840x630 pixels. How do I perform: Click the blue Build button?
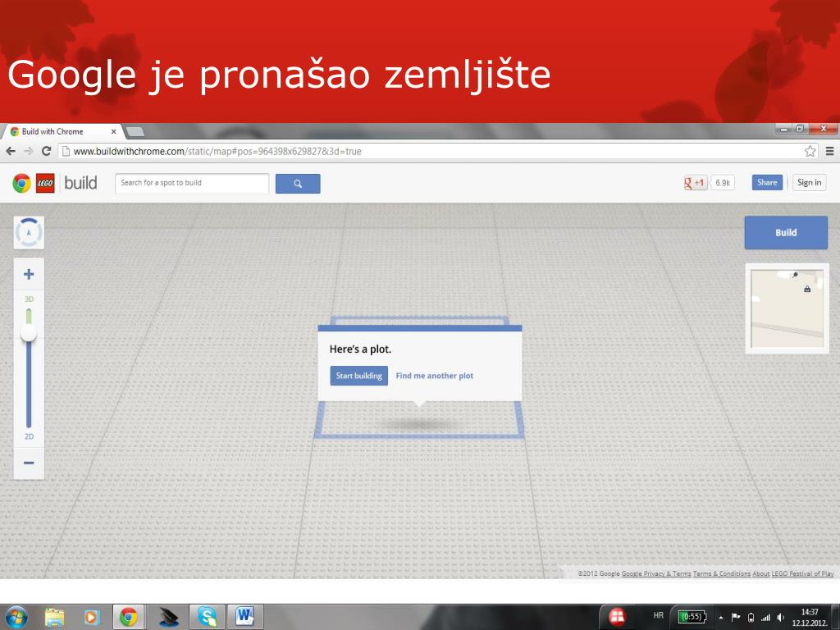(786, 232)
